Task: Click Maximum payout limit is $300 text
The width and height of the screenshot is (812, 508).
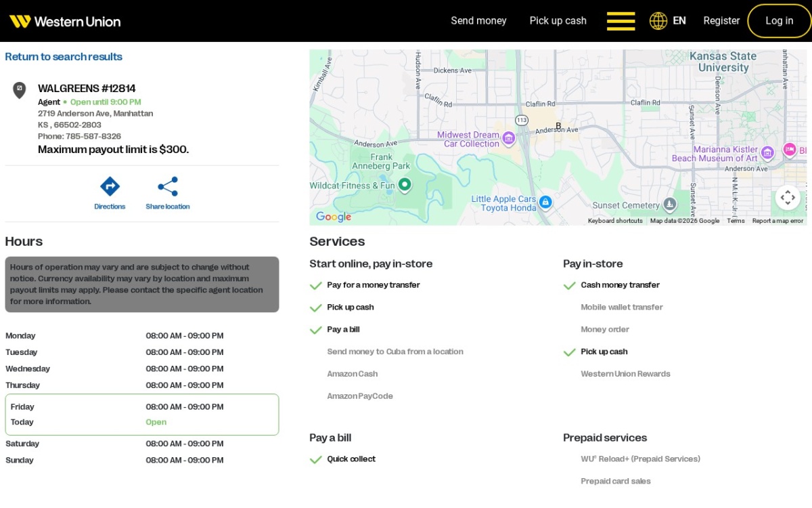Action: click(x=113, y=149)
